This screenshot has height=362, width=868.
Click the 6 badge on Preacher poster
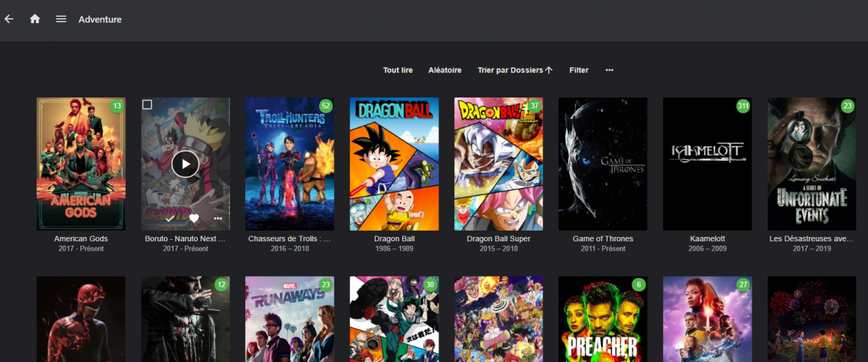tap(639, 285)
